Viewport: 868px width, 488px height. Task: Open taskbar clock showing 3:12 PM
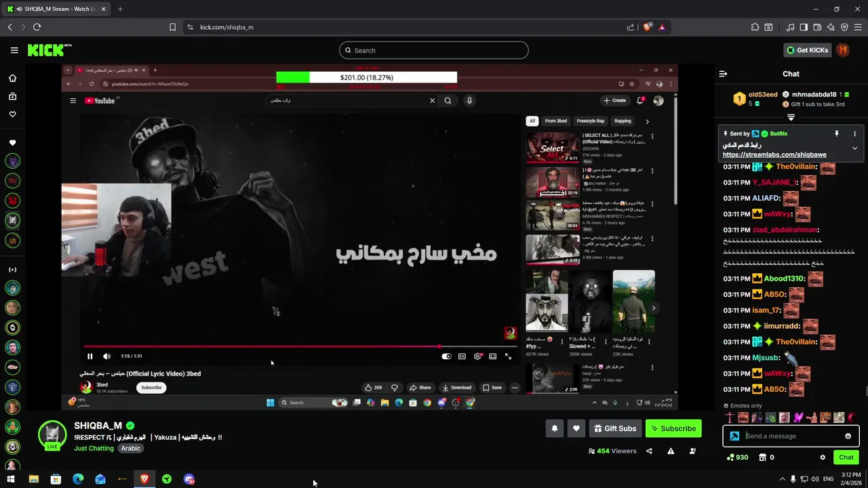[x=851, y=479]
